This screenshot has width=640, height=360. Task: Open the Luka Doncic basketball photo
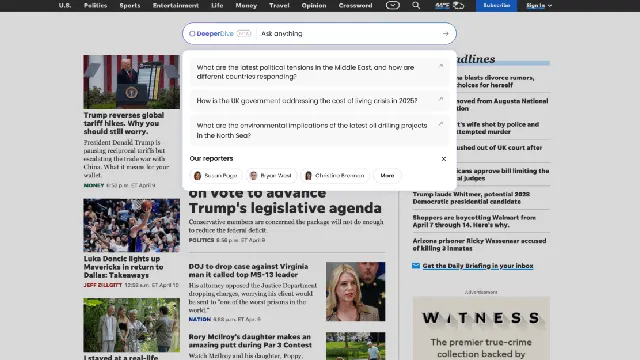(131, 225)
